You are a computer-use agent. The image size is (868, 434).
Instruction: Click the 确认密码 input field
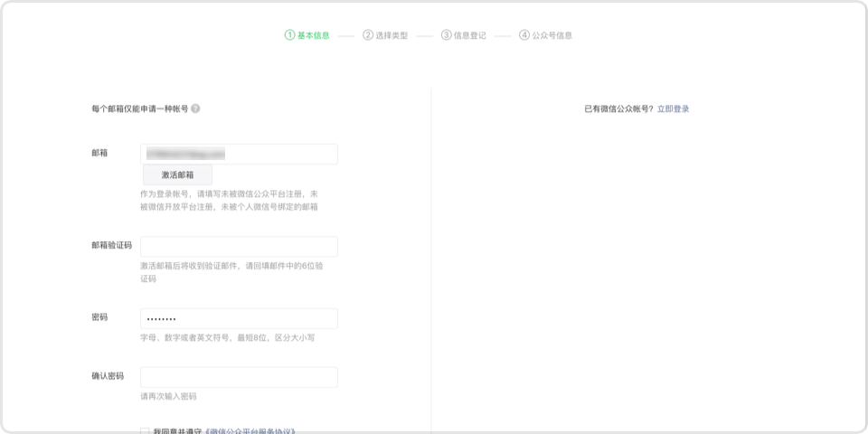pyautogui.click(x=239, y=377)
